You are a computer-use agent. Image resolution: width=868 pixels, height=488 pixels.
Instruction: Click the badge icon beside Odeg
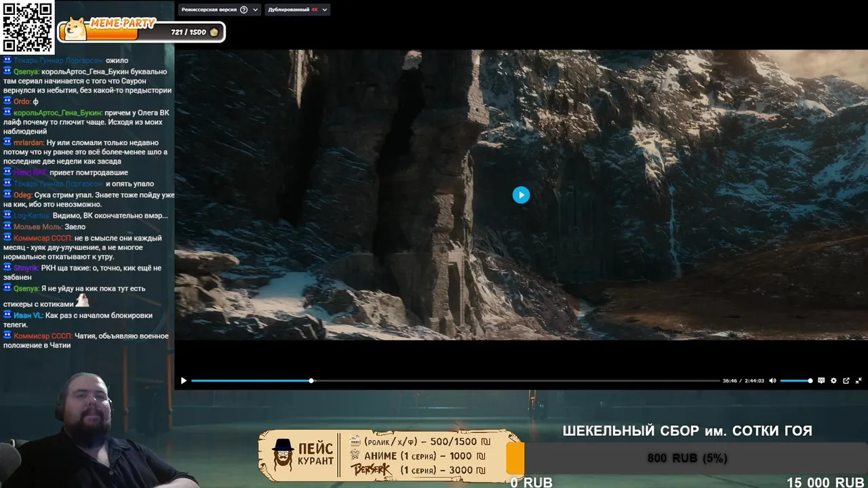[7, 195]
